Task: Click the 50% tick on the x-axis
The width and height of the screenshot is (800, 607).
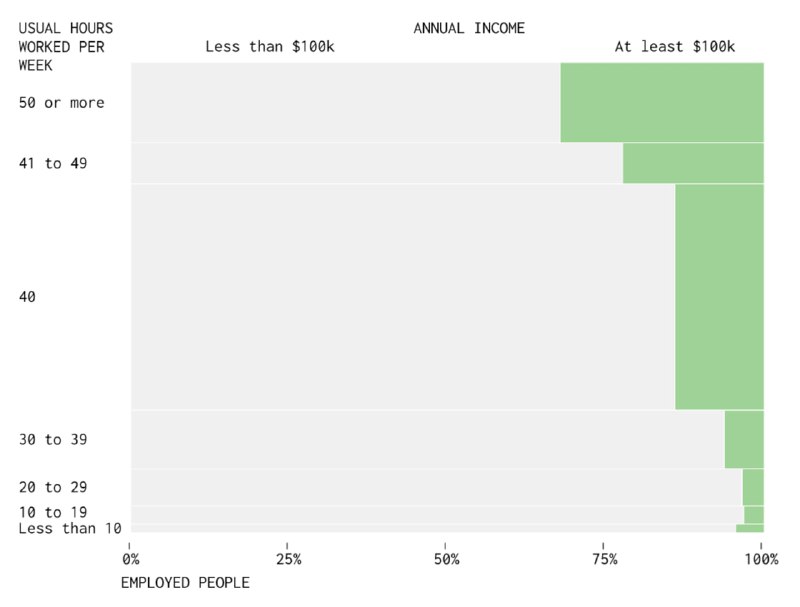Action: pos(446,559)
